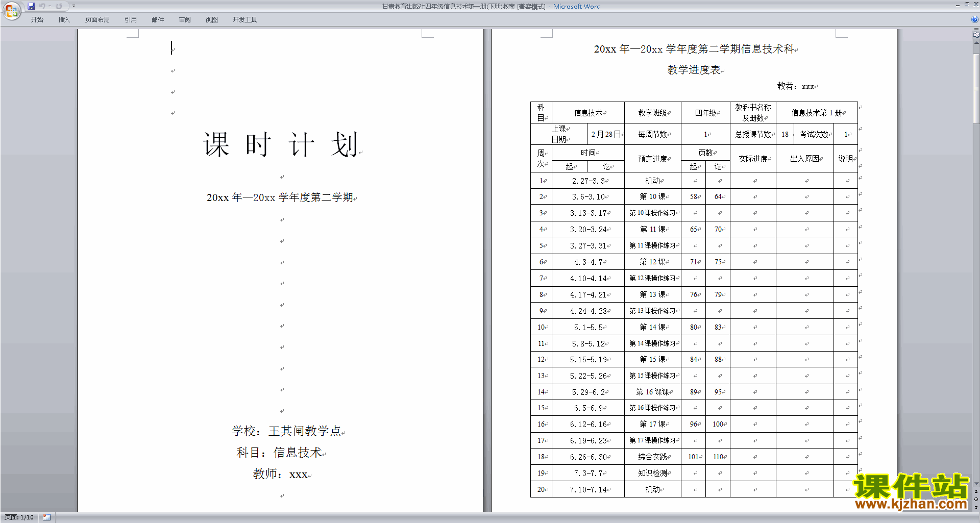
Task: Open the Undo history dropdown arrow
Action: pyautogui.click(x=50, y=6)
